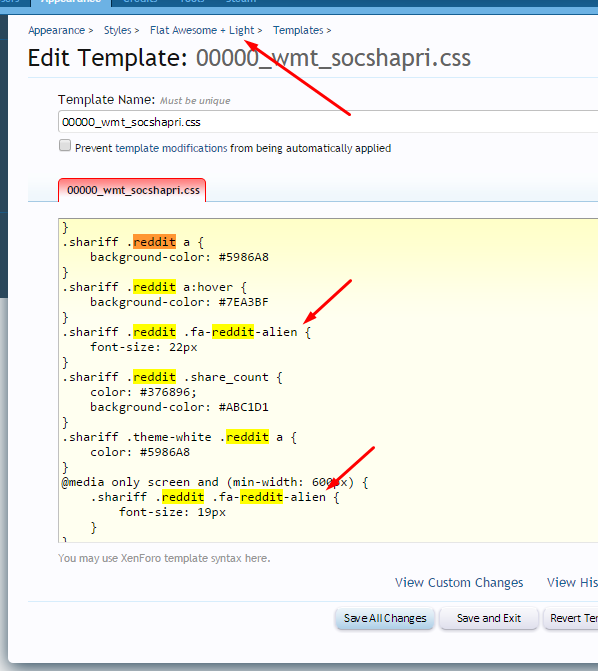Tick the Prevent template modifications checkbox
This screenshot has height=671, width=598.
coord(65,145)
